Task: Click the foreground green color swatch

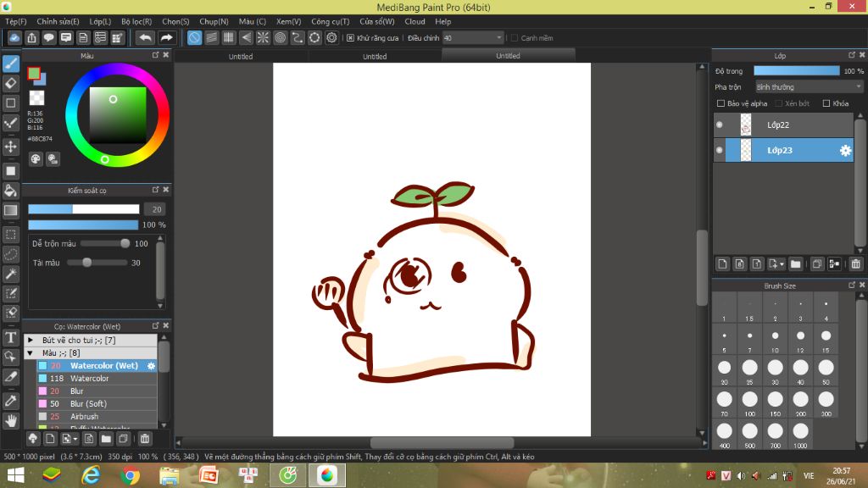Action: pyautogui.click(x=34, y=74)
